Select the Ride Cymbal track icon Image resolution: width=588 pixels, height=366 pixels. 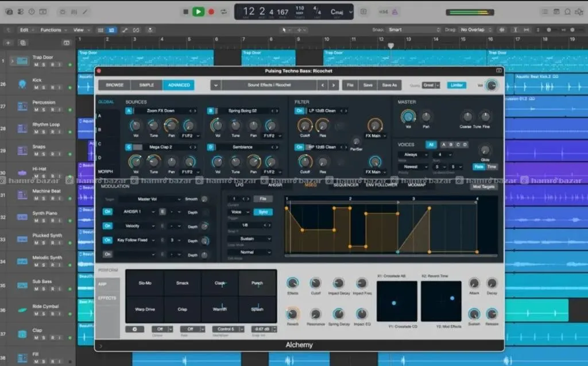tap(22, 310)
